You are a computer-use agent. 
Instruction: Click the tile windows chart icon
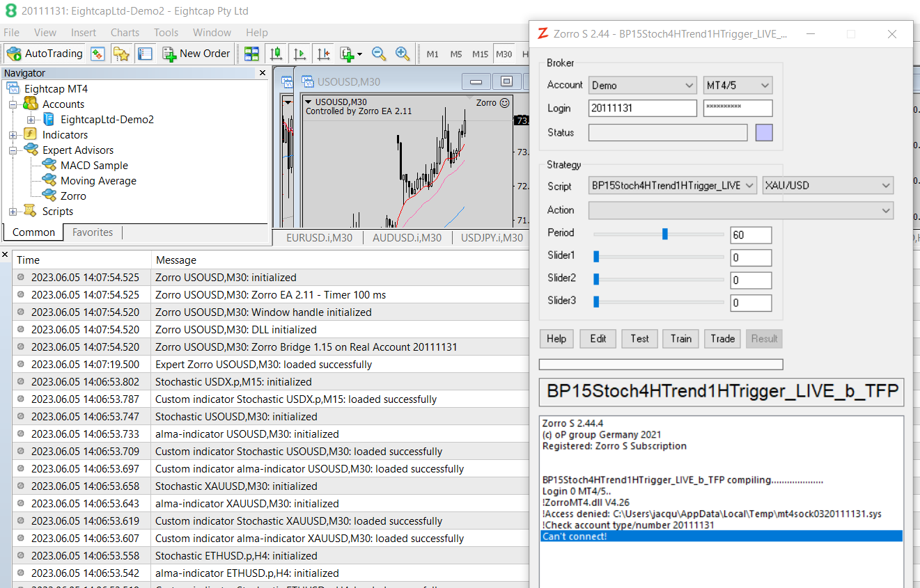coord(251,54)
